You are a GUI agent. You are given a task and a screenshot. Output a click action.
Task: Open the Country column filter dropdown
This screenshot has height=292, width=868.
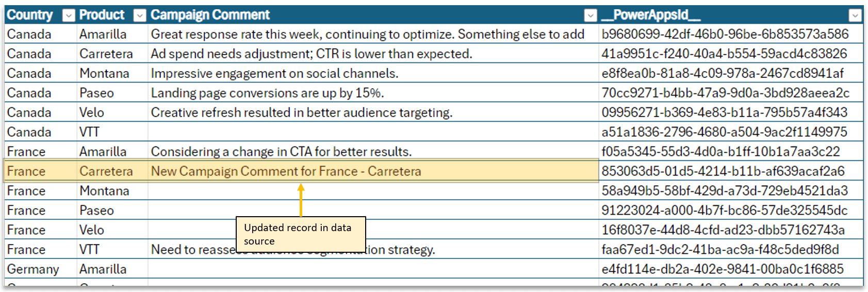point(69,15)
